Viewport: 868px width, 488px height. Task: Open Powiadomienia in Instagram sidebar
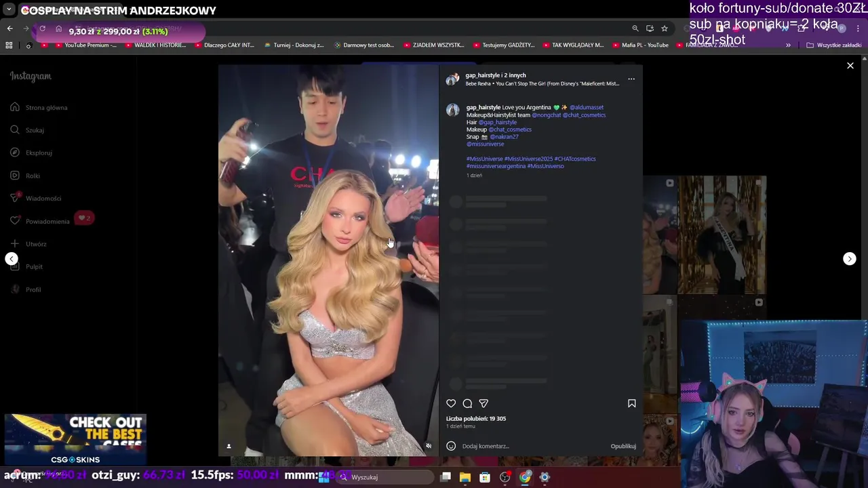click(x=40, y=221)
